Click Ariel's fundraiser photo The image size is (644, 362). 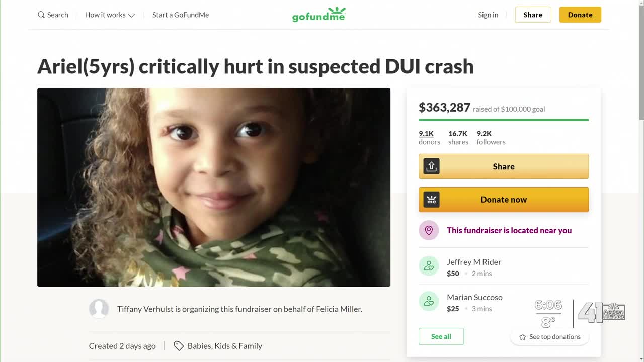tap(214, 187)
